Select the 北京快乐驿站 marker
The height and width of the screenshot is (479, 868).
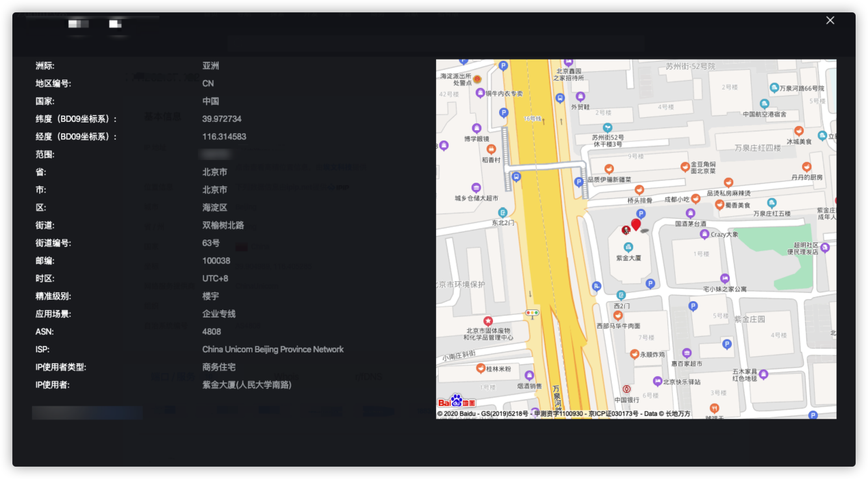point(656,380)
